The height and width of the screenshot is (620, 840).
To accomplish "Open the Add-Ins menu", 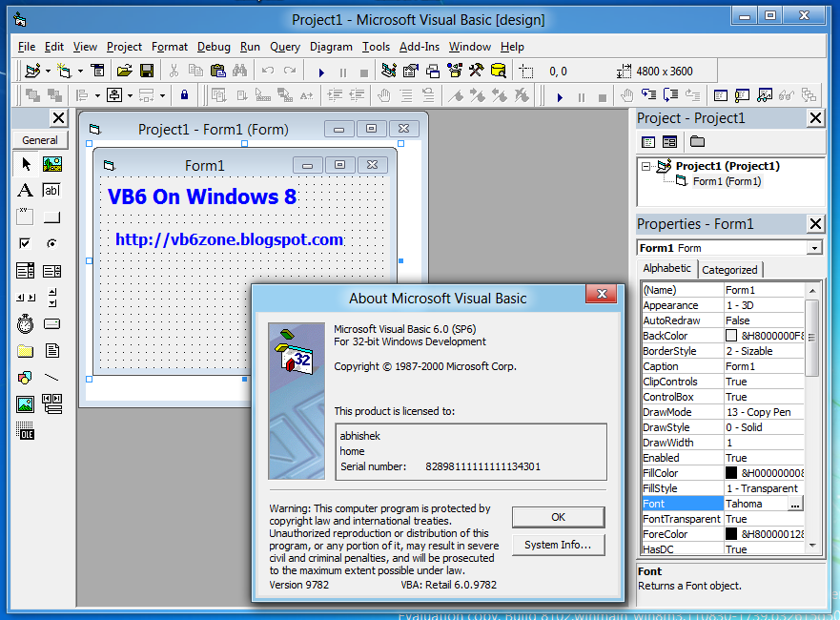I will click(x=419, y=47).
